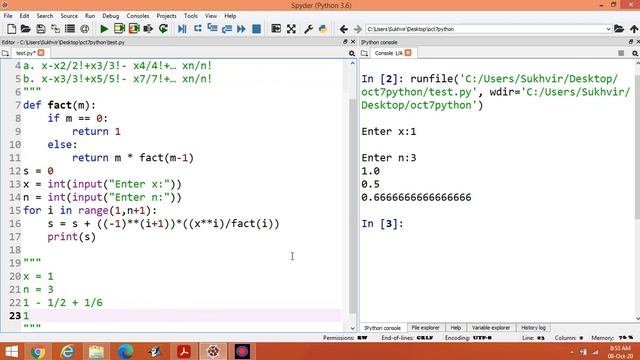The image size is (640, 360).
Task: Change to parent directory up arrow
Action: pos(634,29)
